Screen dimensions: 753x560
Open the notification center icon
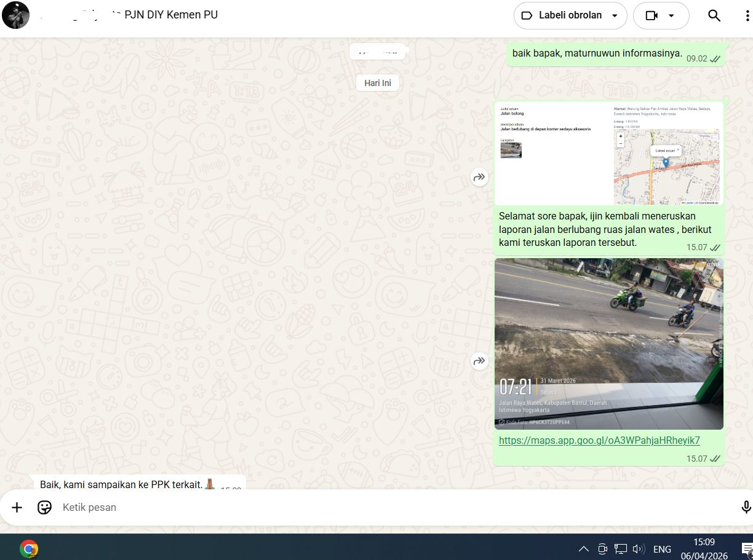[x=747, y=549]
